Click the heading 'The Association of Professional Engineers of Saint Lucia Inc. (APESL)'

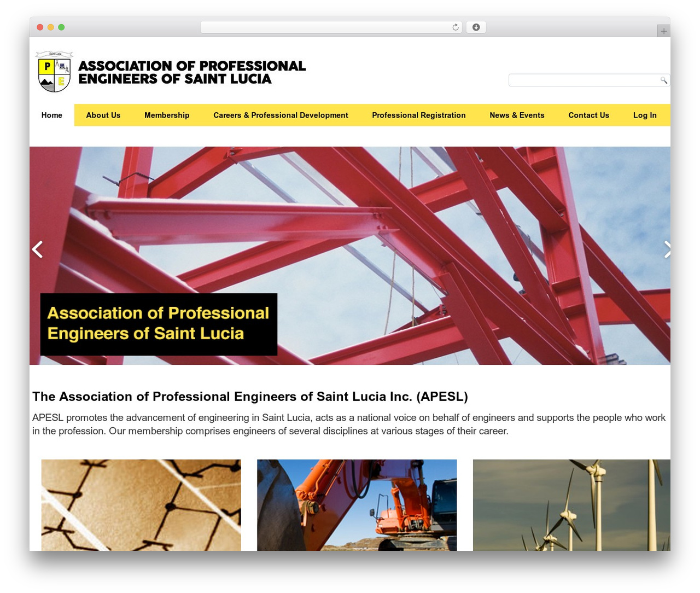click(x=250, y=397)
